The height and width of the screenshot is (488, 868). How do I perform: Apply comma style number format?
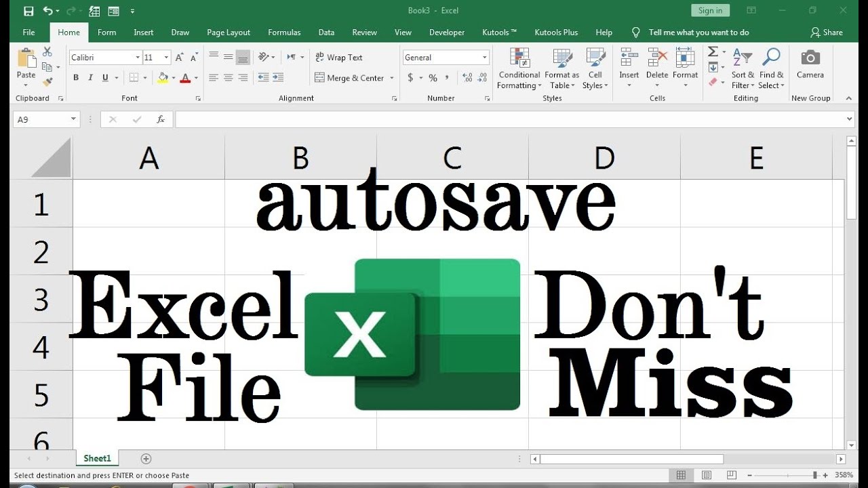[x=448, y=78]
